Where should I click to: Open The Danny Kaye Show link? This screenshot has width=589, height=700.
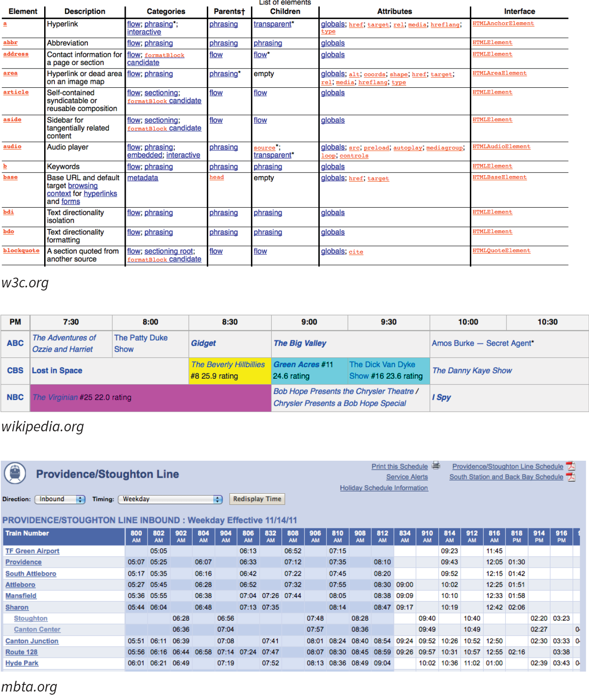472,371
